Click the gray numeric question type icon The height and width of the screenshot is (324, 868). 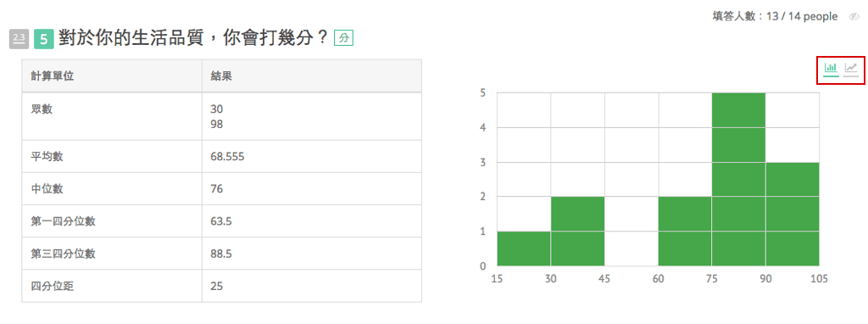(x=19, y=39)
